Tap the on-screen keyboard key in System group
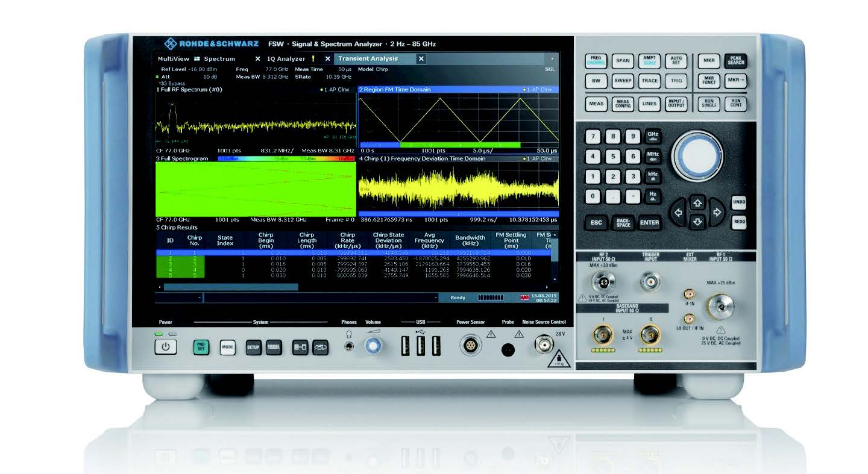Screen dimensions: 868x474 pyautogui.click(x=274, y=347)
